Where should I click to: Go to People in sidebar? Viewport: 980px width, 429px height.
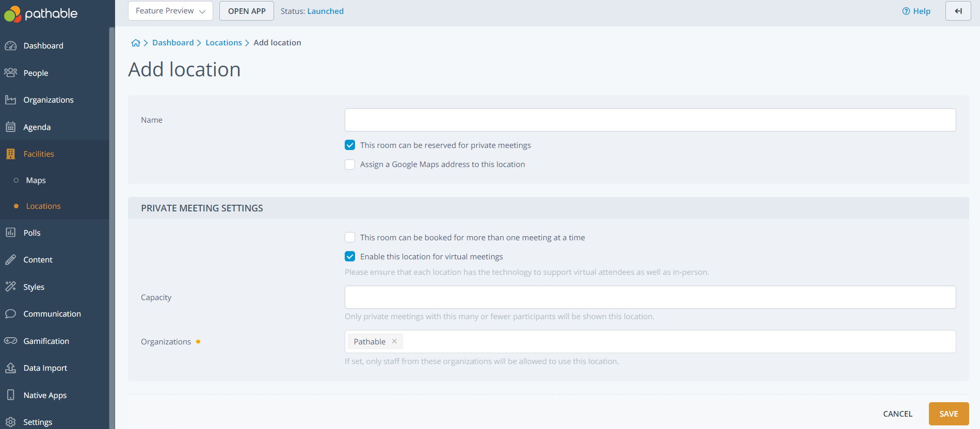(x=36, y=73)
